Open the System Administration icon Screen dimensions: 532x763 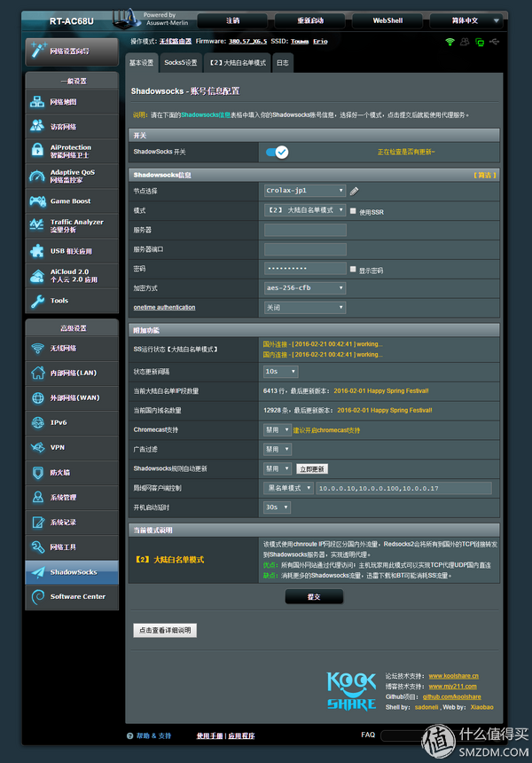click(37, 498)
